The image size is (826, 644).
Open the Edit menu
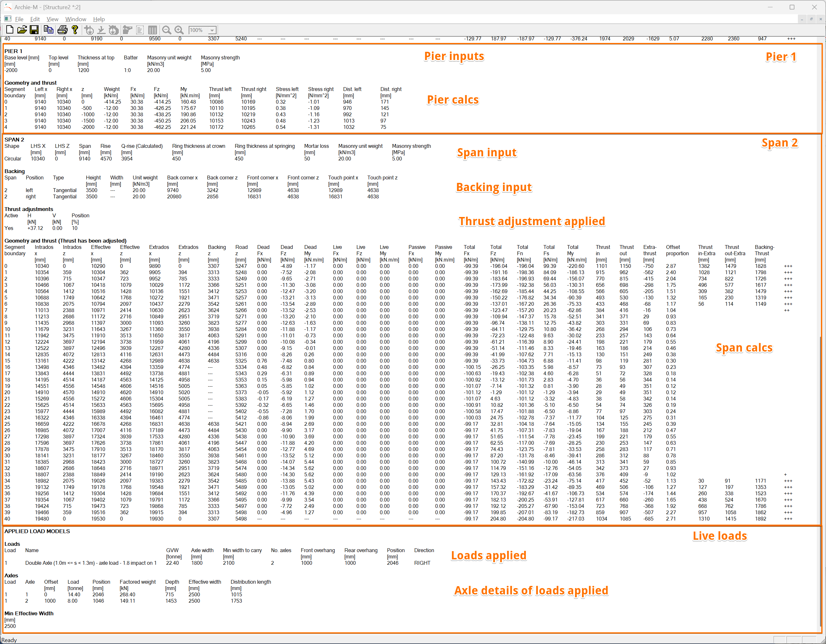pos(35,19)
